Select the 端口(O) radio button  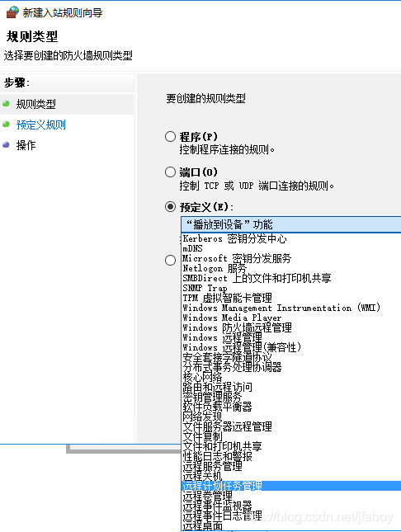click(x=170, y=172)
